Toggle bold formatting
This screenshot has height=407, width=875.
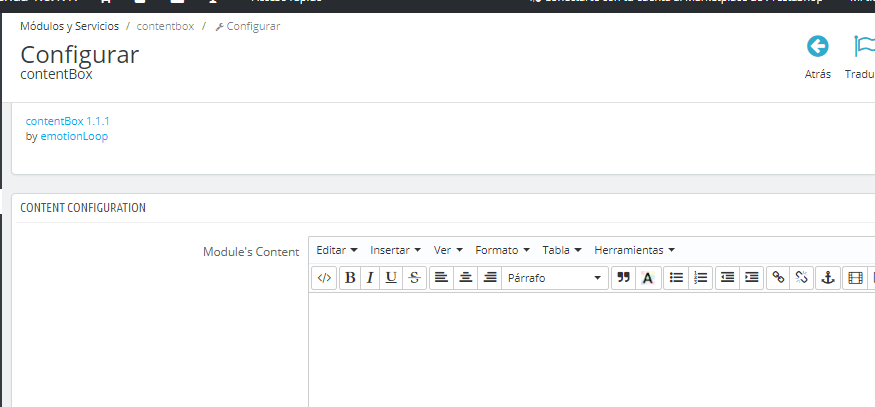pos(350,278)
